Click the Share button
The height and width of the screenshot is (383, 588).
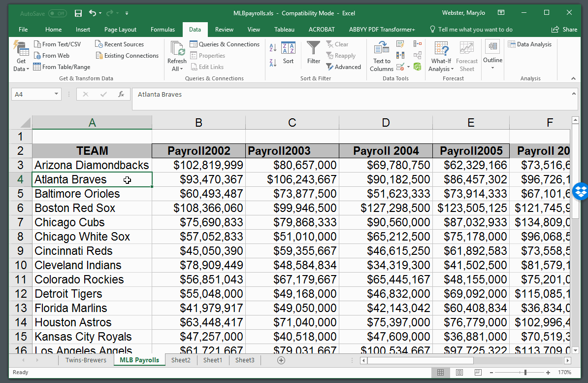(564, 29)
